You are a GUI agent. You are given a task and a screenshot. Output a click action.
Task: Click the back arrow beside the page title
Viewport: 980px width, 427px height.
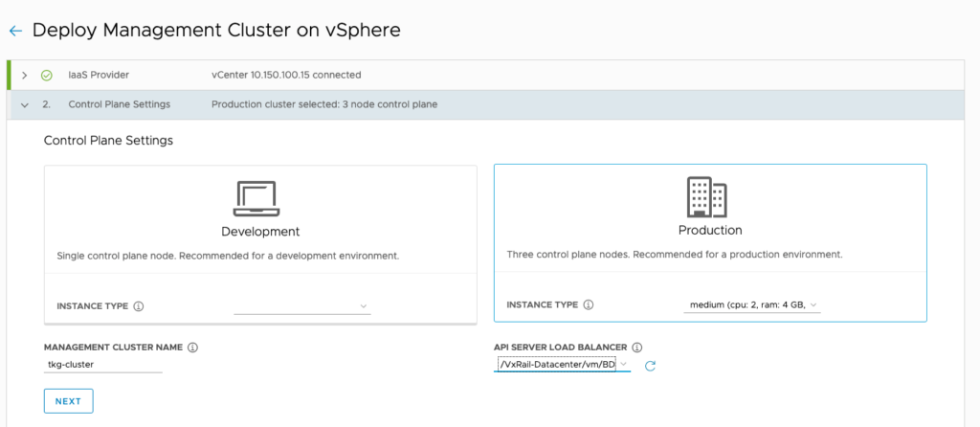[15, 31]
